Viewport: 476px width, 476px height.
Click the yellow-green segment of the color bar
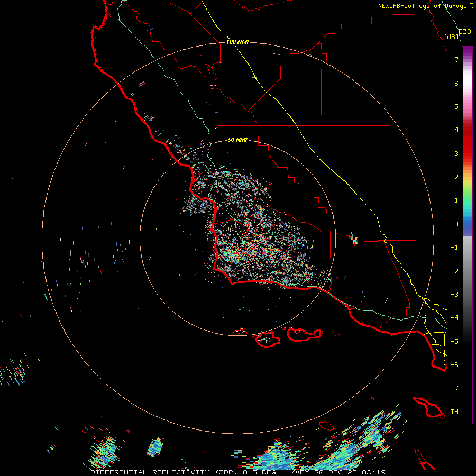pos(467,185)
